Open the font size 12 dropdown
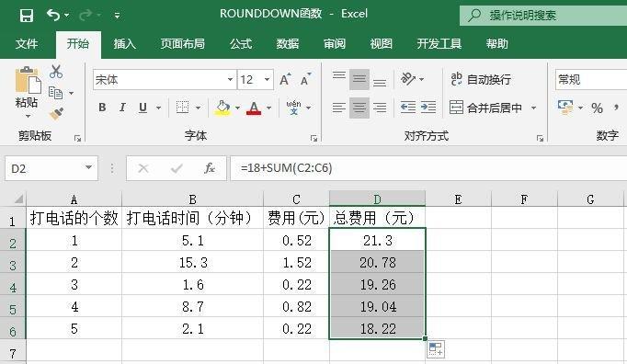Image resolution: width=627 pixels, height=364 pixels. 267,80
